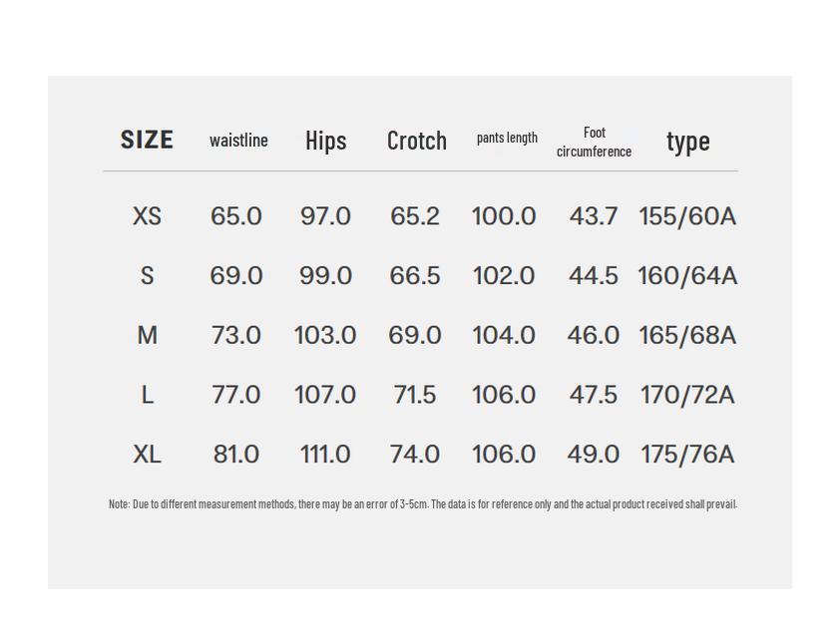Select the 175/76A type value
Image resolution: width=840 pixels, height=630 pixels.
coord(687,455)
